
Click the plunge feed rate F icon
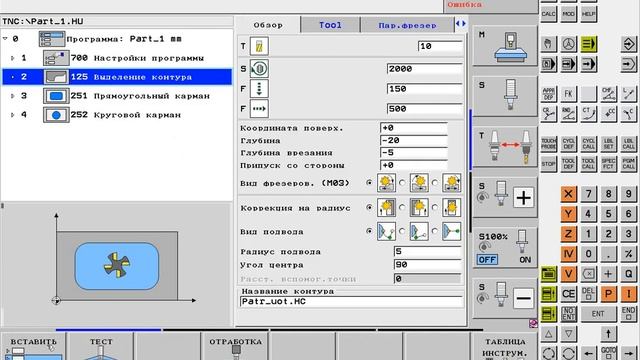click(259, 89)
